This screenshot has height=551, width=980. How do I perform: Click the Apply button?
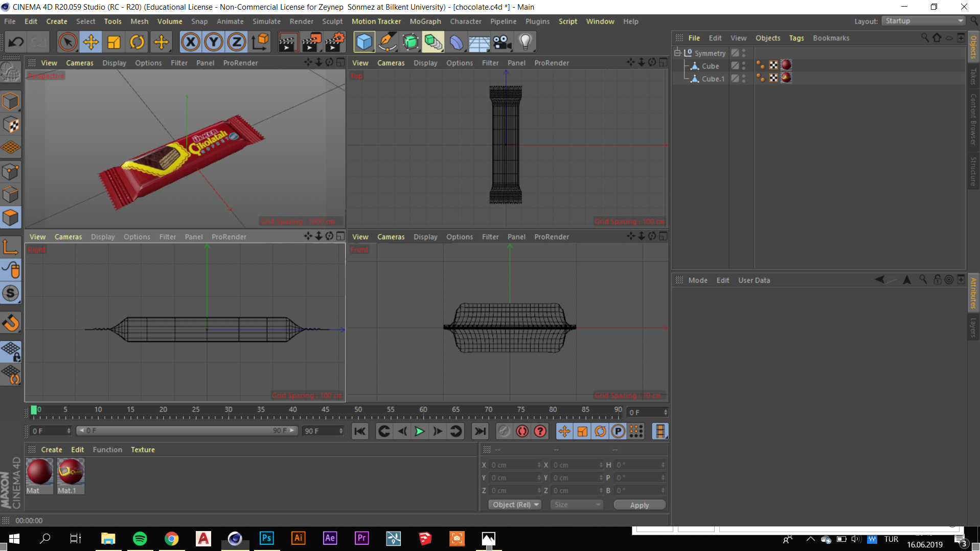tap(640, 505)
